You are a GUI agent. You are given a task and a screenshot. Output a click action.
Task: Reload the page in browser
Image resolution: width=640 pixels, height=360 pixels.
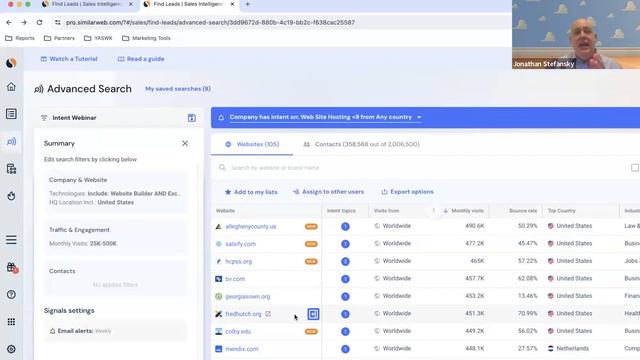click(39, 22)
